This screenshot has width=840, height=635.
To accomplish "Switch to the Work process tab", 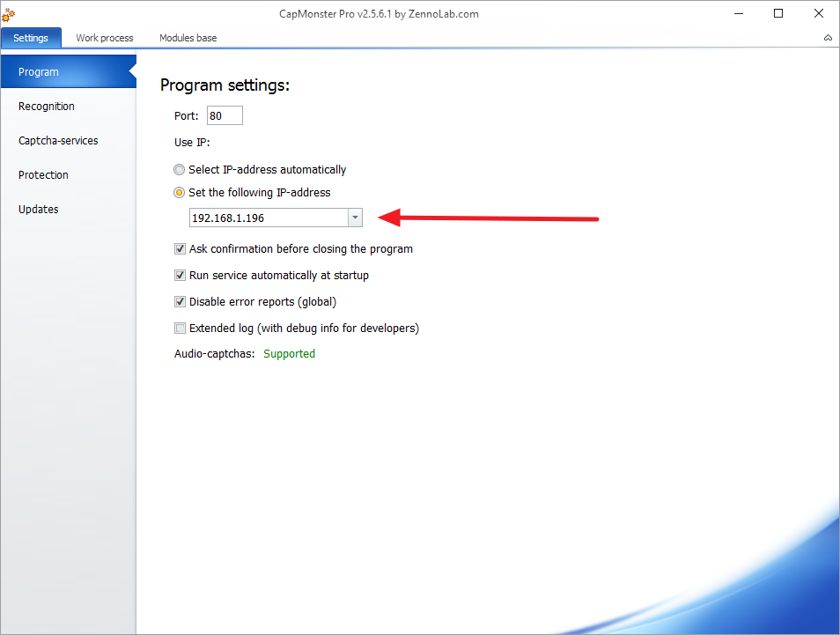I will (x=105, y=38).
